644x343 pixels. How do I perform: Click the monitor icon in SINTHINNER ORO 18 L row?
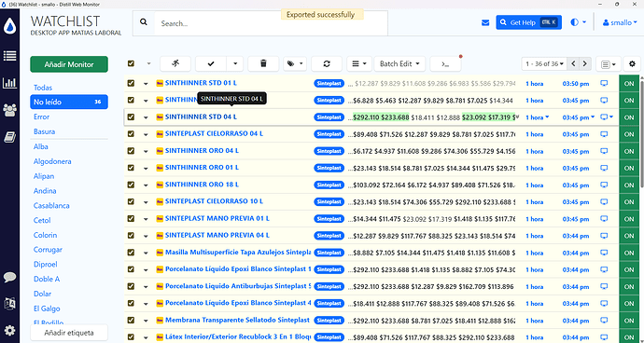604,185
